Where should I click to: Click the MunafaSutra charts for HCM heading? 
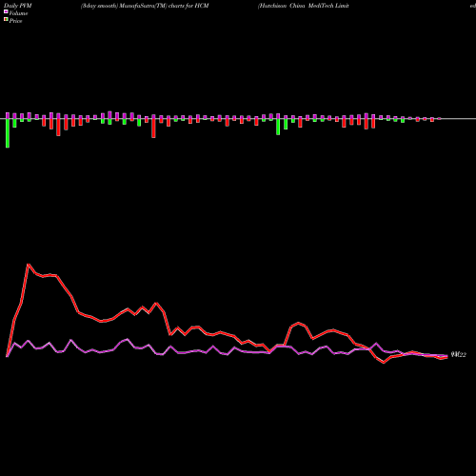145,6
